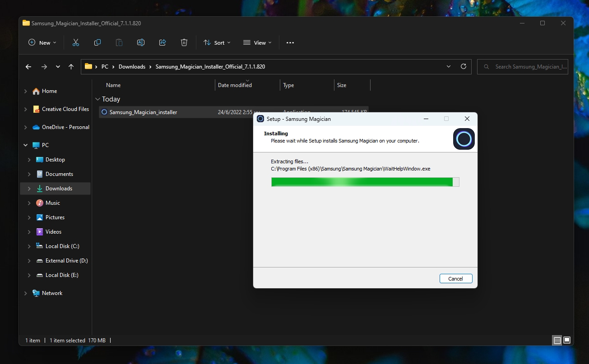The height and width of the screenshot is (364, 589).
Task: Open the Sort options dropdown
Action: pyautogui.click(x=217, y=42)
